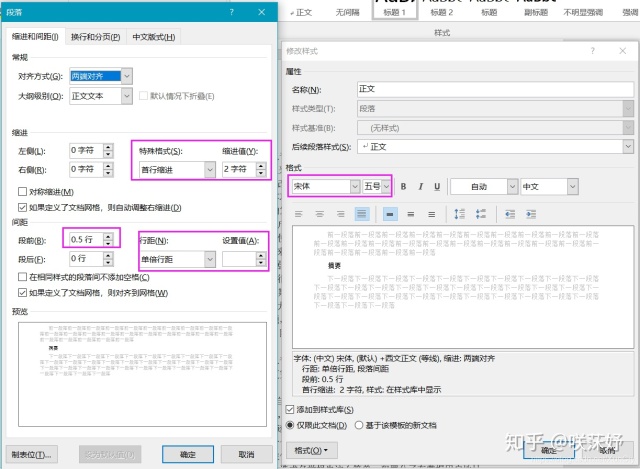The image size is (640, 469).
Task: Click 确定 in the Modify Style dialog
Action: click(x=549, y=450)
